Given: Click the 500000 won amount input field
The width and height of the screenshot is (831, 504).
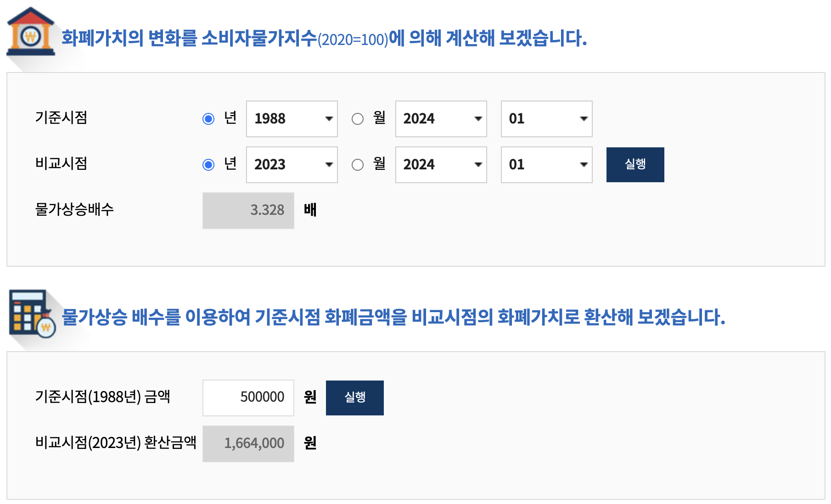Looking at the screenshot, I should [248, 398].
